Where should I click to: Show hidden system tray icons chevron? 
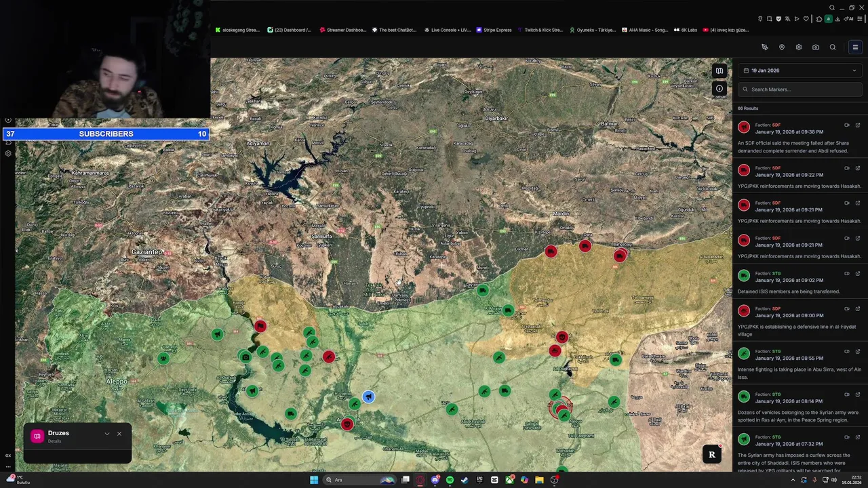(793, 480)
